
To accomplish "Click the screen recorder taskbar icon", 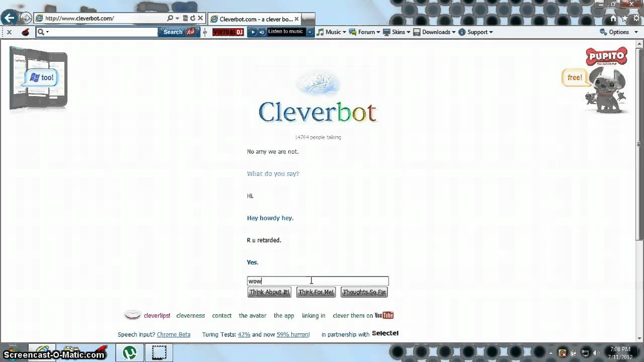I will pyautogui.click(x=159, y=353).
